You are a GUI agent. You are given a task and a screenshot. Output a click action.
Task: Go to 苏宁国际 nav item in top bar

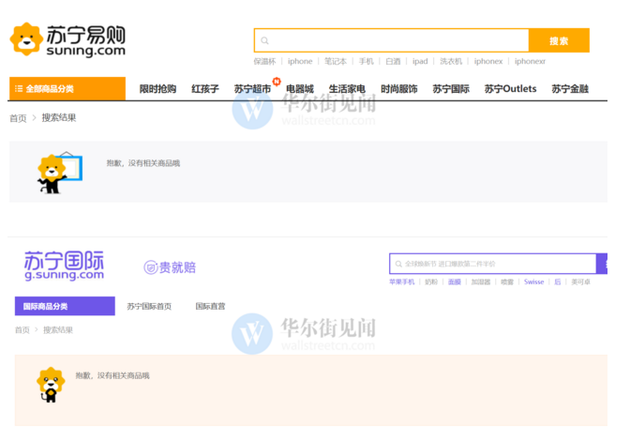pos(451,89)
